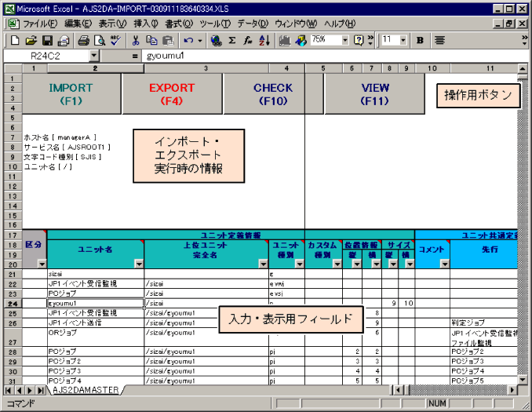
Task: Open the コメント column filter dropdown
Action: 445,264
